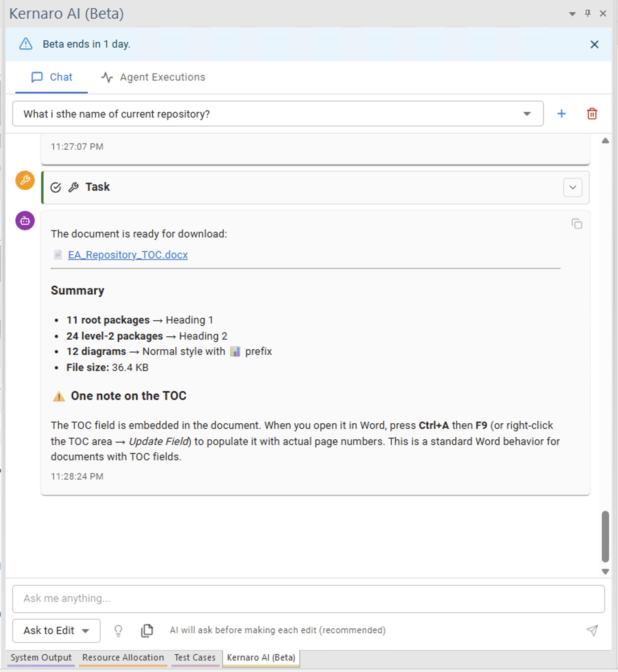Click the 'One note on the TOC' heading
This screenshot has width=618, height=672.
(x=128, y=396)
